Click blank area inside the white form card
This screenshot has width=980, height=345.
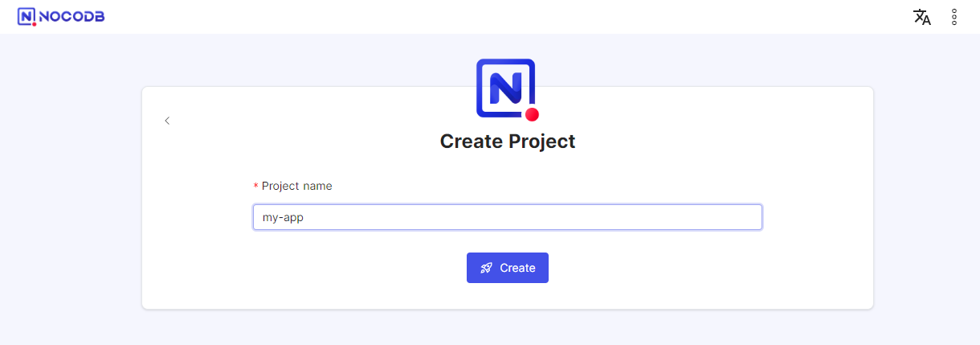[x=763, y=145]
